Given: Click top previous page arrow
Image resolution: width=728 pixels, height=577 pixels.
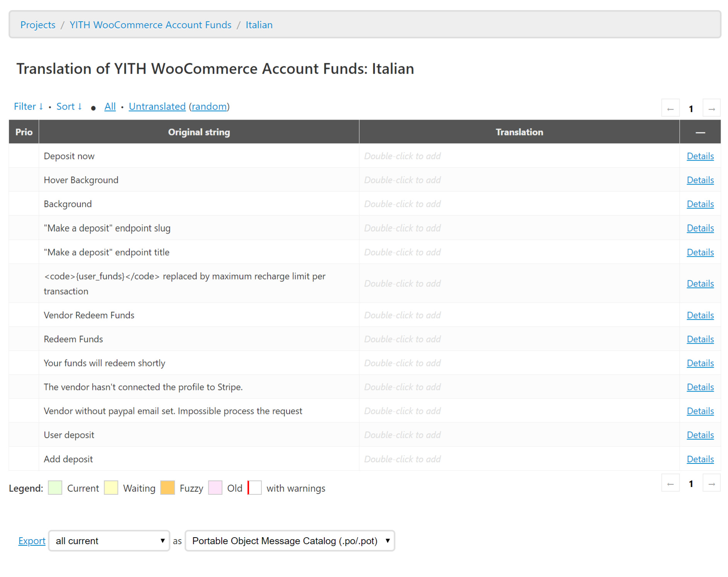Looking at the screenshot, I should pos(670,109).
